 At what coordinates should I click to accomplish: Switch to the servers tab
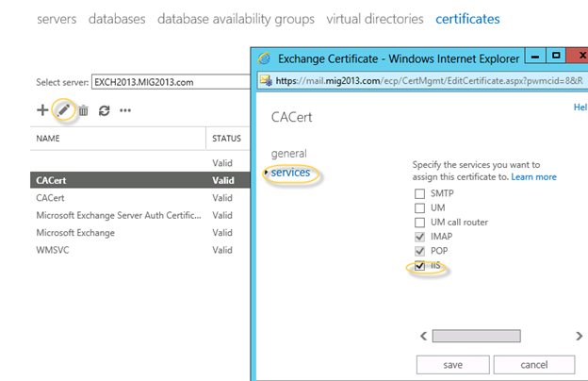57,19
